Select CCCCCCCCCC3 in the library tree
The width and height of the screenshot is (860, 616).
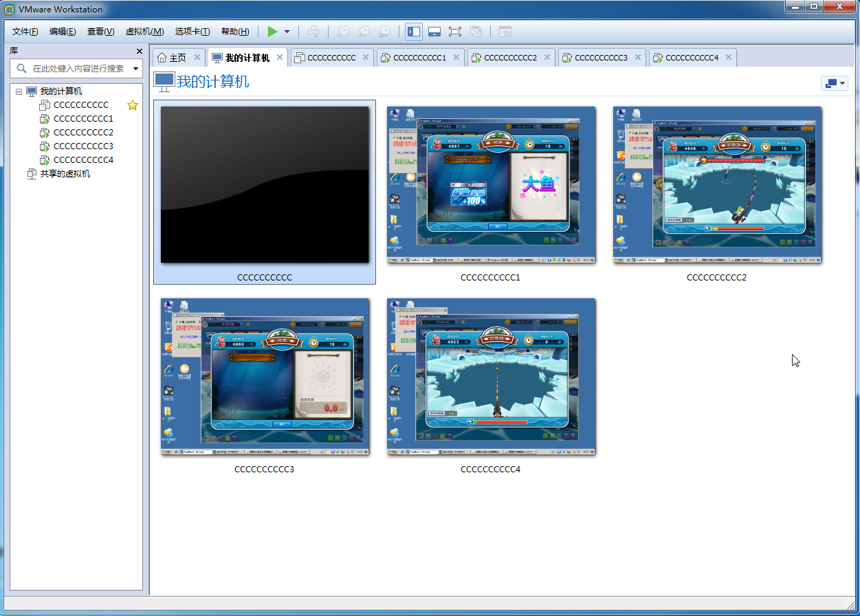pyautogui.click(x=83, y=146)
